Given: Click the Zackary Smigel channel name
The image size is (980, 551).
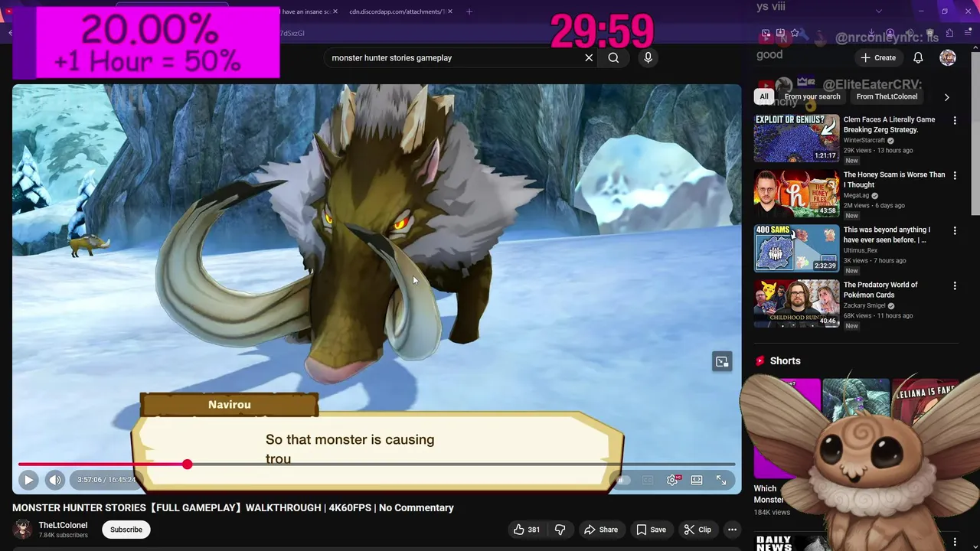Looking at the screenshot, I should (864, 305).
